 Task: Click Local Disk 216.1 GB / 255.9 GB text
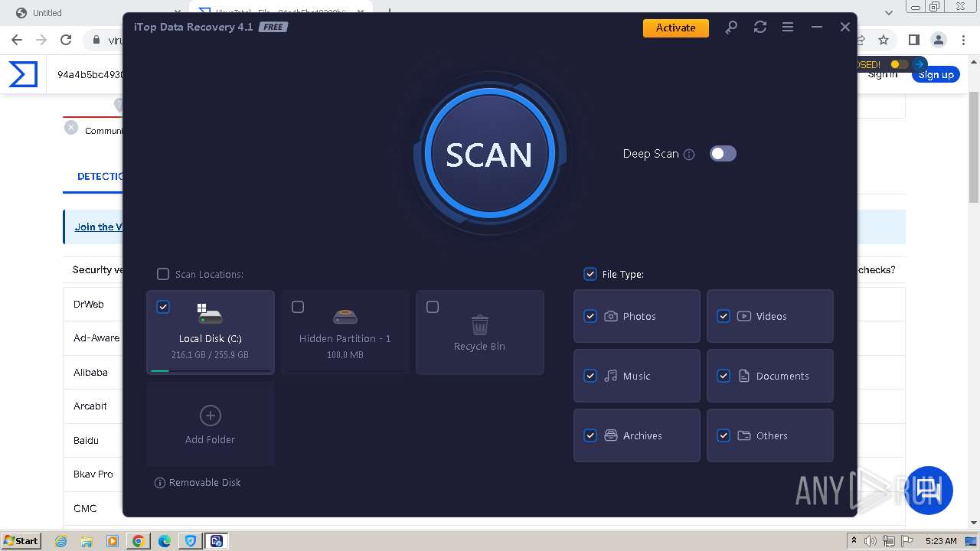210,355
